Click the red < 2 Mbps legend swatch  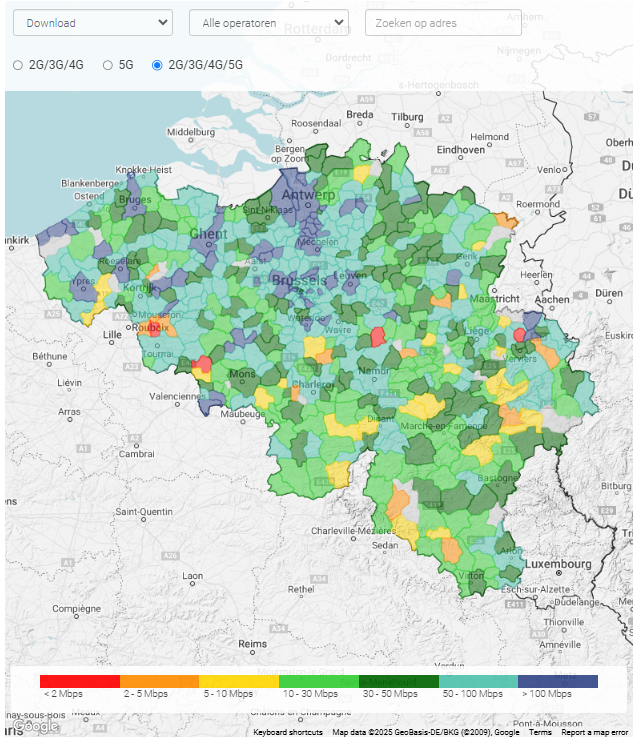point(80,681)
